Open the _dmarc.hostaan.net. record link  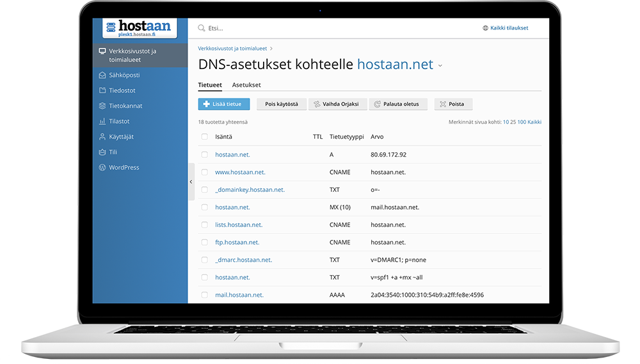coord(243,260)
